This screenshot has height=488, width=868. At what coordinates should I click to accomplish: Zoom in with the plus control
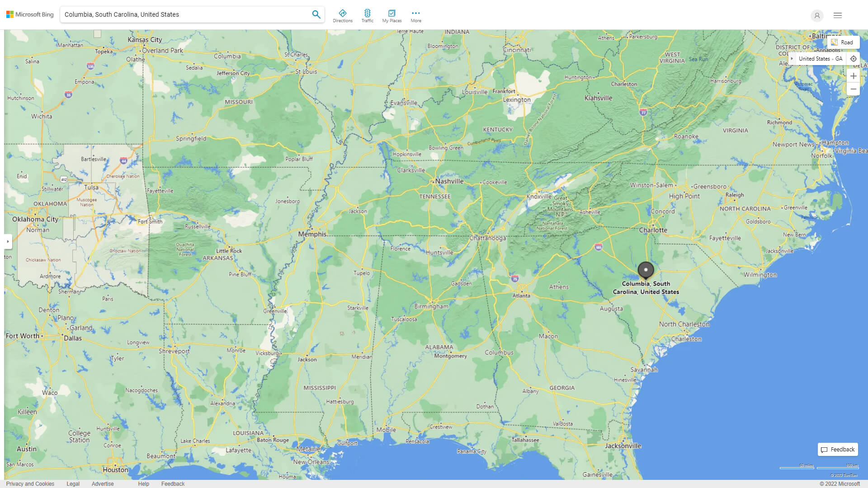[x=854, y=75]
